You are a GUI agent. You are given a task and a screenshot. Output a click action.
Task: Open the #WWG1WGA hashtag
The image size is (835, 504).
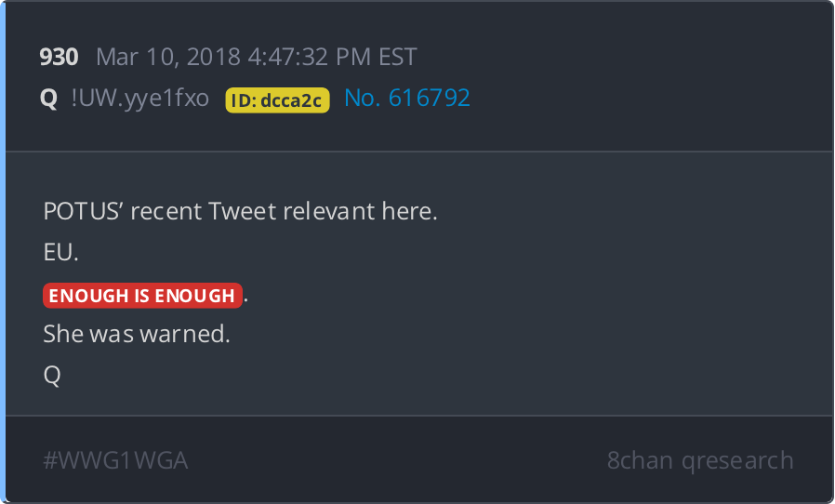[115, 460]
